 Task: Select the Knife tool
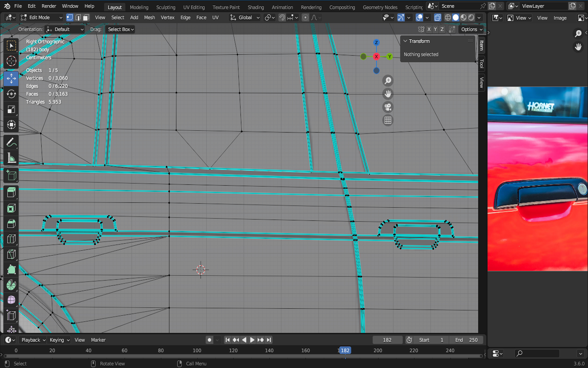coord(11,254)
